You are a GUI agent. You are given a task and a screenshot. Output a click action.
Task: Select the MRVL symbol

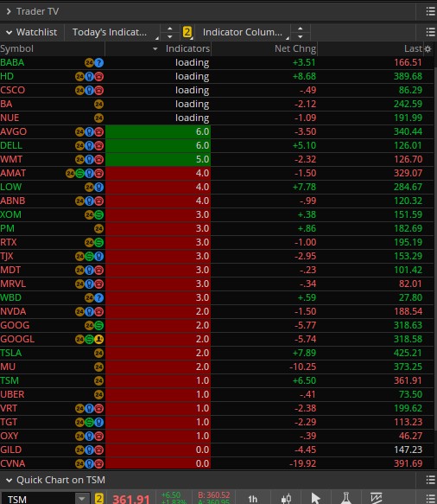[x=13, y=284]
